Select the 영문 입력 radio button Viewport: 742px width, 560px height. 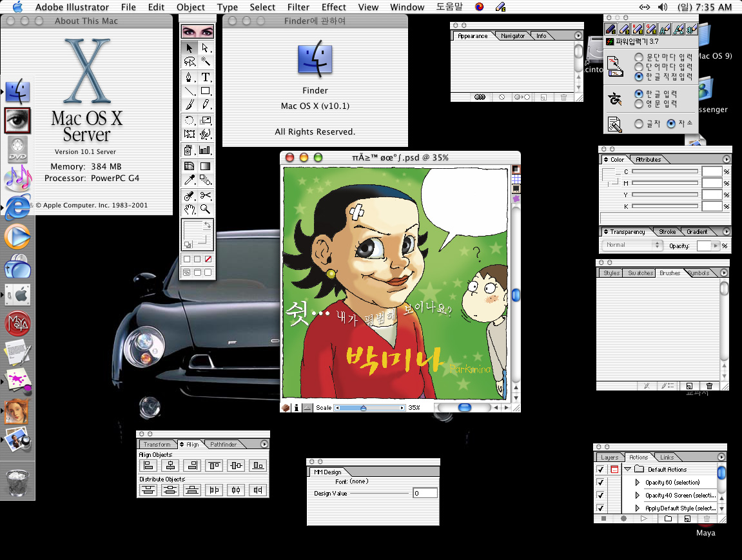(x=639, y=104)
